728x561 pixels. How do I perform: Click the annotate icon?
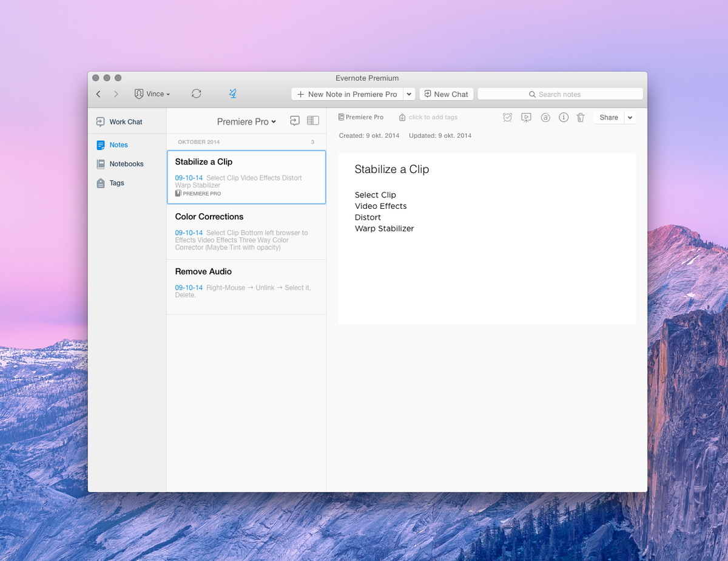pyautogui.click(x=545, y=118)
